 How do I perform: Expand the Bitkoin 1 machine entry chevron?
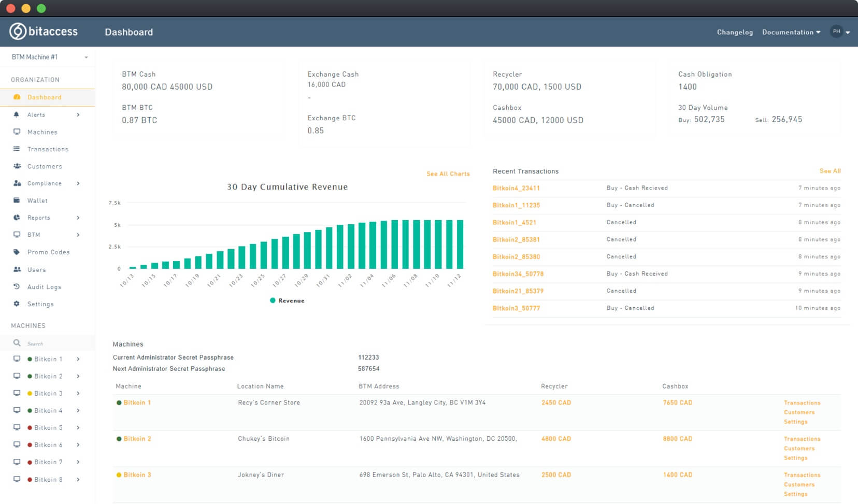pos(79,358)
